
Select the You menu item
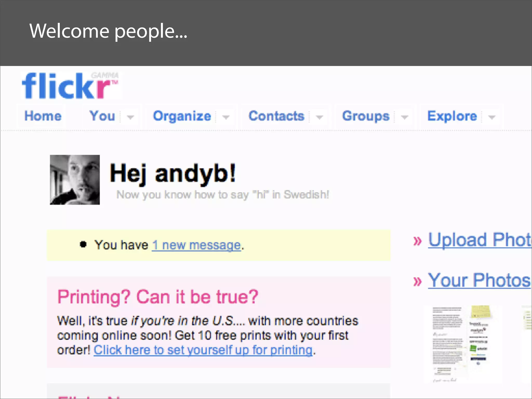tap(102, 116)
